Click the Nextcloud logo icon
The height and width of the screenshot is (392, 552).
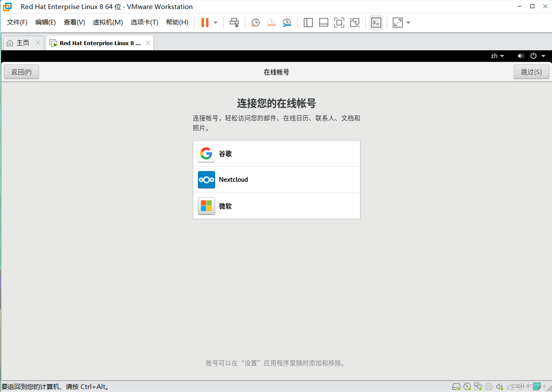pos(207,180)
